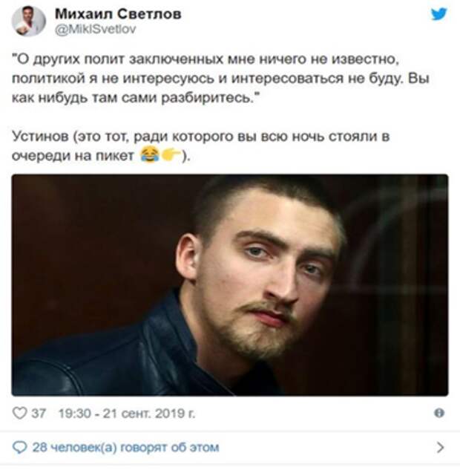This screenshot has width=460, height=476.
Task: Click the Twitter bird logo
Action: 438,14
